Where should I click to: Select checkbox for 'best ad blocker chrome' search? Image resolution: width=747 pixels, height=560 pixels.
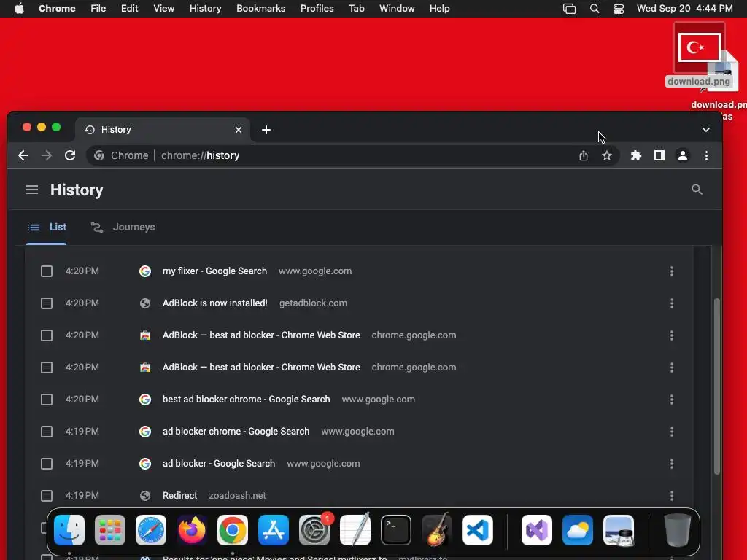47,400
